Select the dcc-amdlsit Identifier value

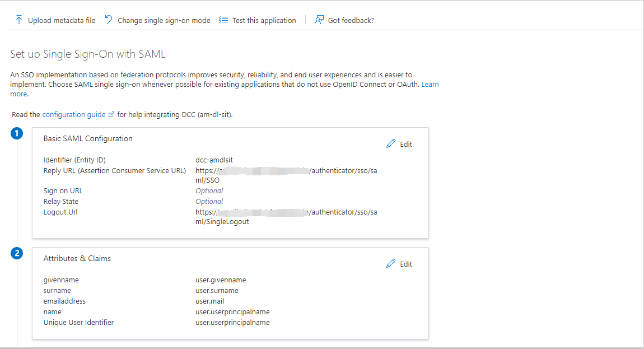(213, 160)
